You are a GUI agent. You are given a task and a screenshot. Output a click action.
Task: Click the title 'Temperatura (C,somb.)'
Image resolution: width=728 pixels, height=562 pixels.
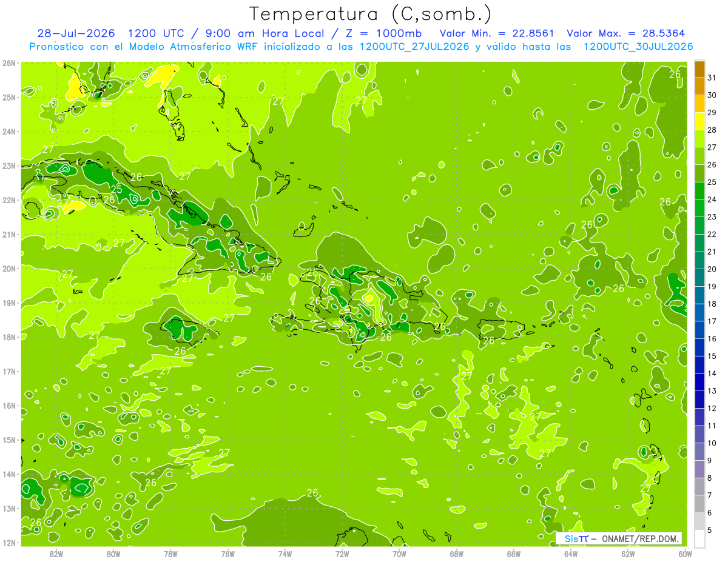click(x=371, y=14)
